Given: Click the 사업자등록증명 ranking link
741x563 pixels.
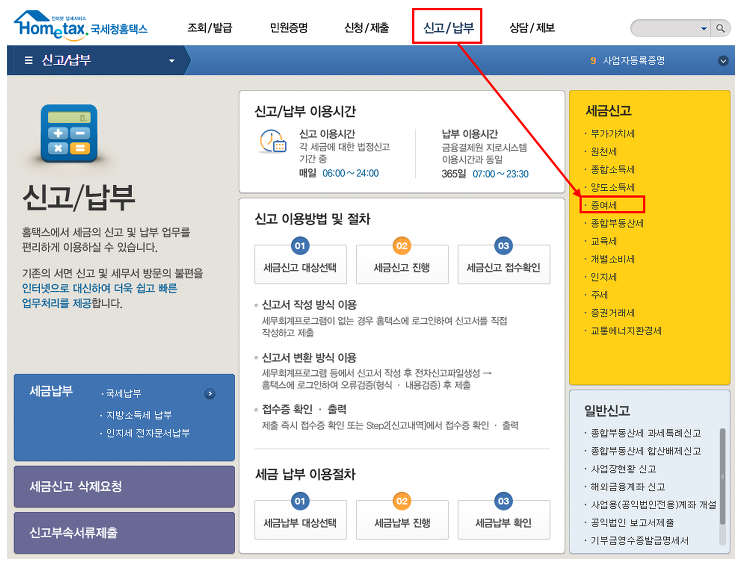Looking at the screenshot, I should [634, 61].
